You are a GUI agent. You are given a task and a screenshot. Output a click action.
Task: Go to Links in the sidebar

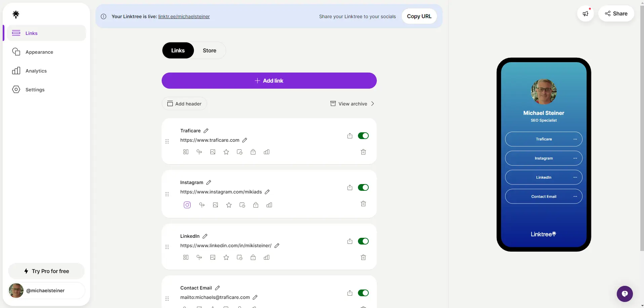[x=46, y=33]
